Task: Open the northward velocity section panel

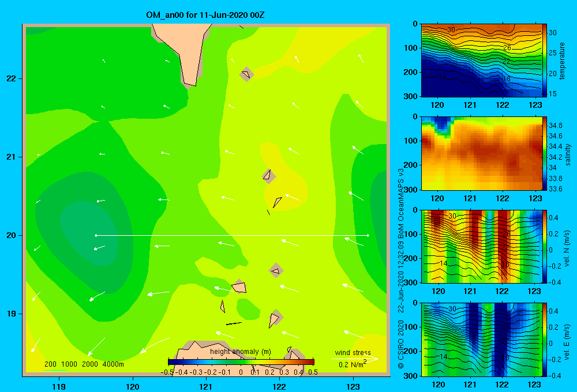Action: pos(481,246)
